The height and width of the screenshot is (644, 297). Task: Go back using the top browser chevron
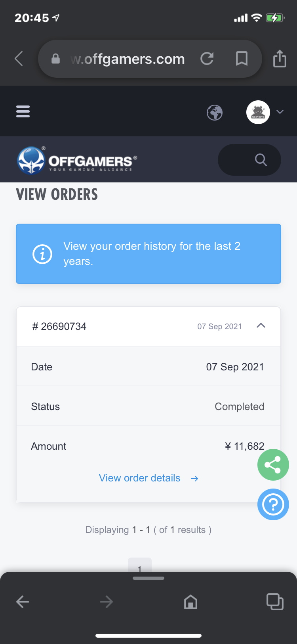pos(19,59)
